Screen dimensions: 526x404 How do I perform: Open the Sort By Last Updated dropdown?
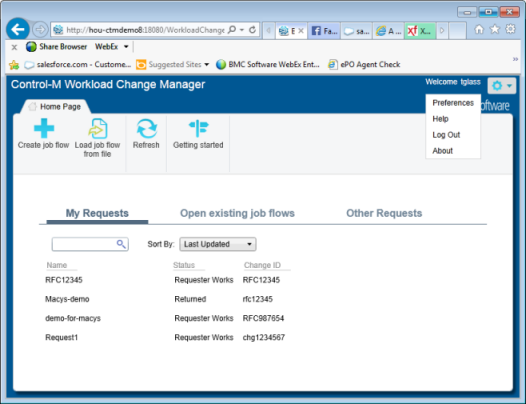[218, 244]
